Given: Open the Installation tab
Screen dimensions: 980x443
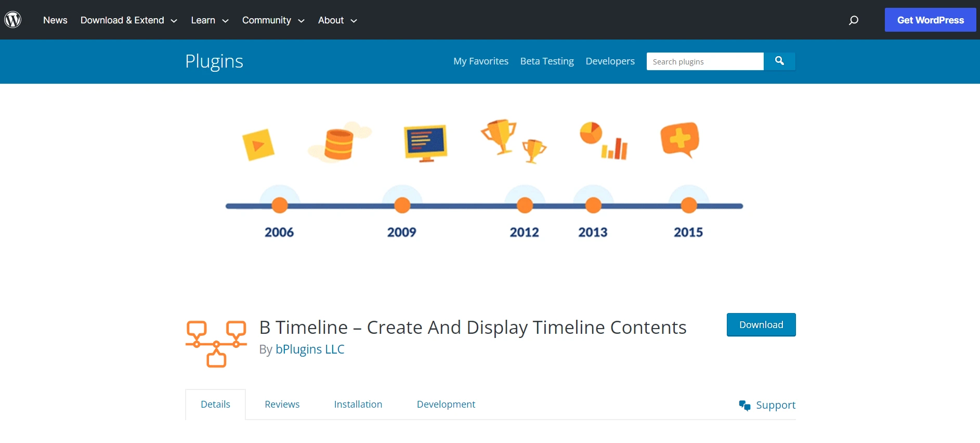Looking at the screenshot, I should tap(358, 405).
